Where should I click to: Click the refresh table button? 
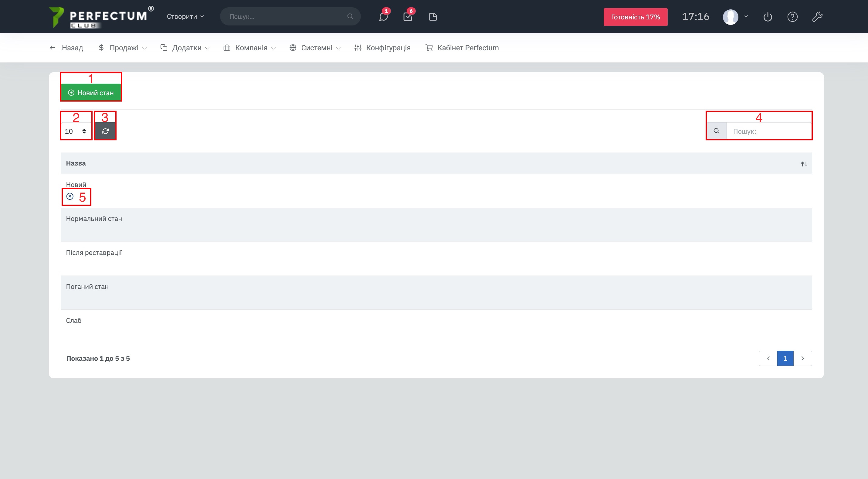point(105,131)
